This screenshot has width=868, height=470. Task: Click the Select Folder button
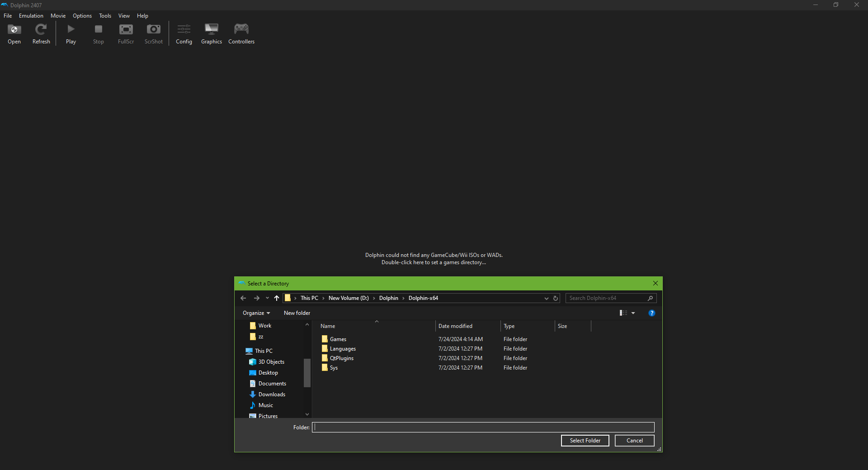[x=585, y=441]
